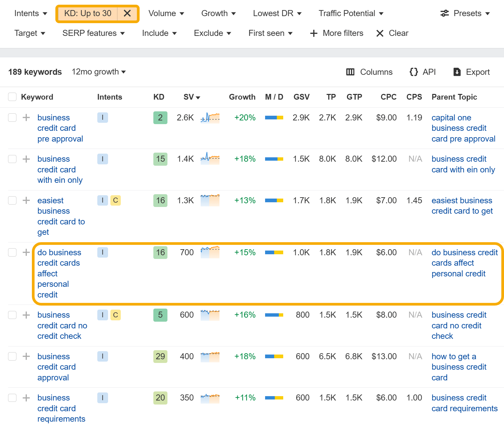Viewport: 504px width, 428px height.
Task: Remove the KD: Up to 30 filter
Action: 127,13
